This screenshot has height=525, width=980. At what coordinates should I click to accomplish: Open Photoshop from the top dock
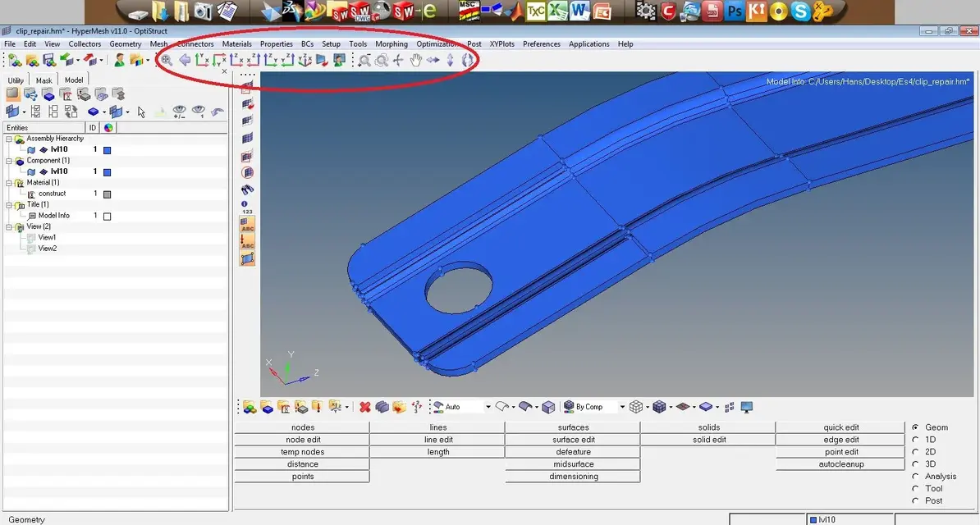point(735,11)
